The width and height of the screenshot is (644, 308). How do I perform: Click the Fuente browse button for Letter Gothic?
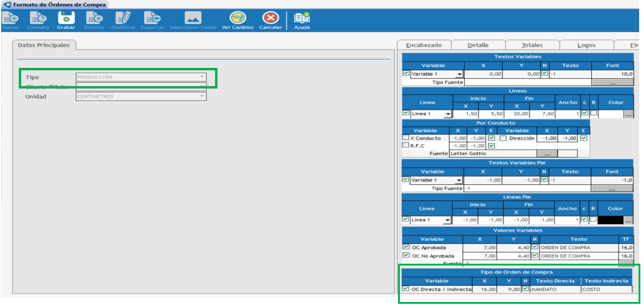coord(547,154)
